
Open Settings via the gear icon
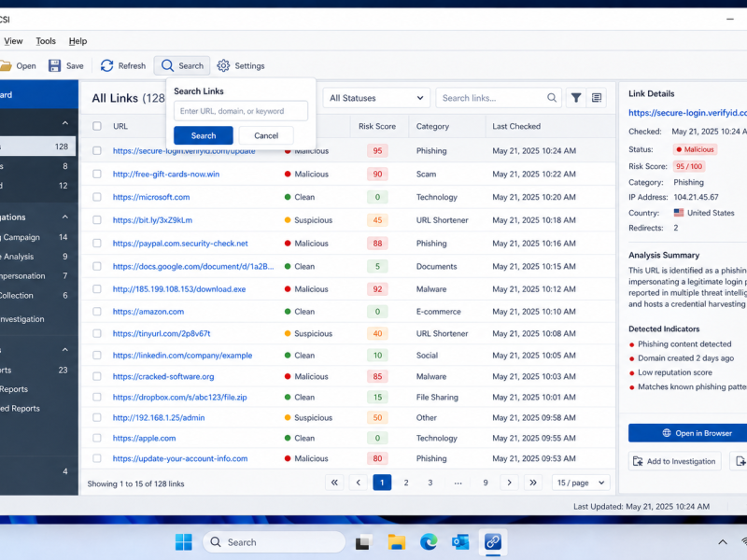(223, 65)
